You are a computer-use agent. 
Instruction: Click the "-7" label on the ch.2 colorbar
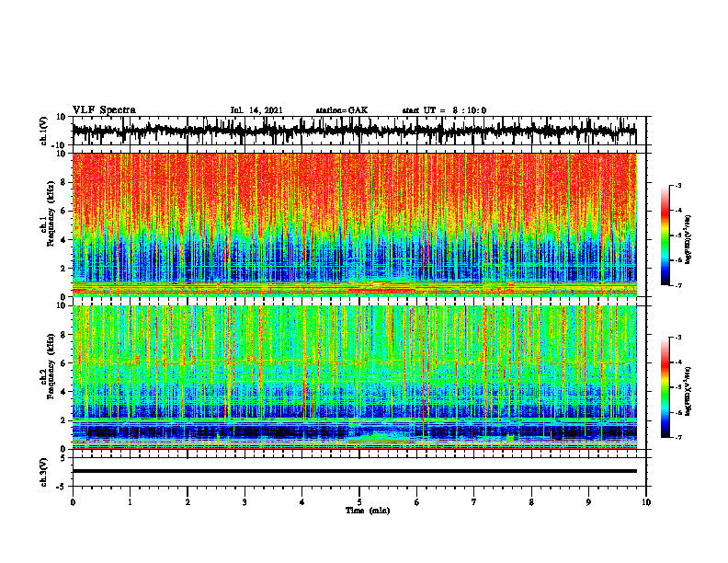coord(678,437)
